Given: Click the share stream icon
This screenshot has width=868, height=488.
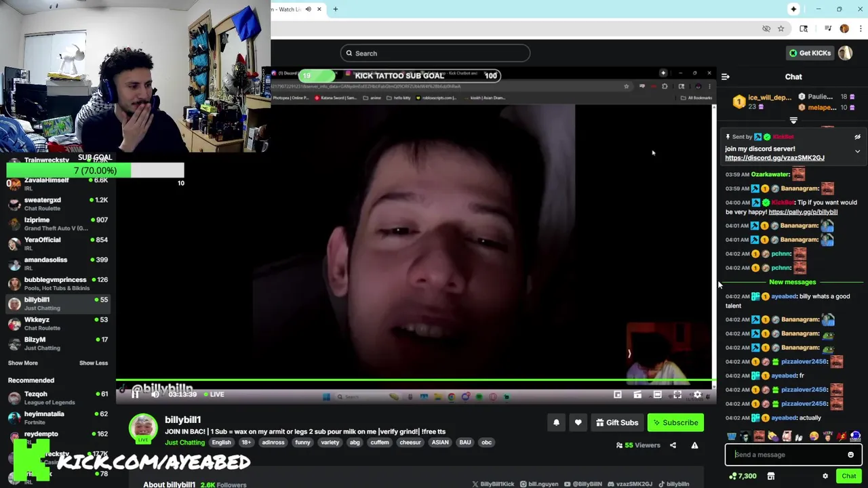Looking at the screenshot, I should coord(673,445).
